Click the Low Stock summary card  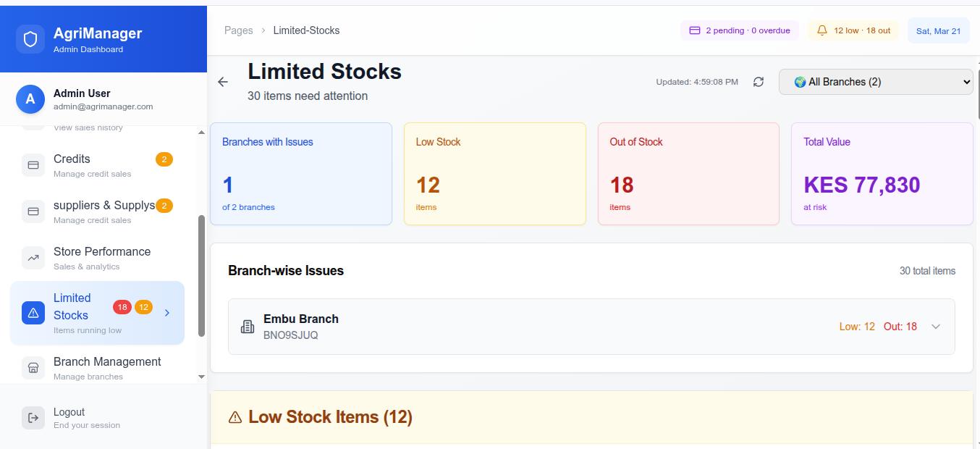pyautogui.click(x=494, y=174)
